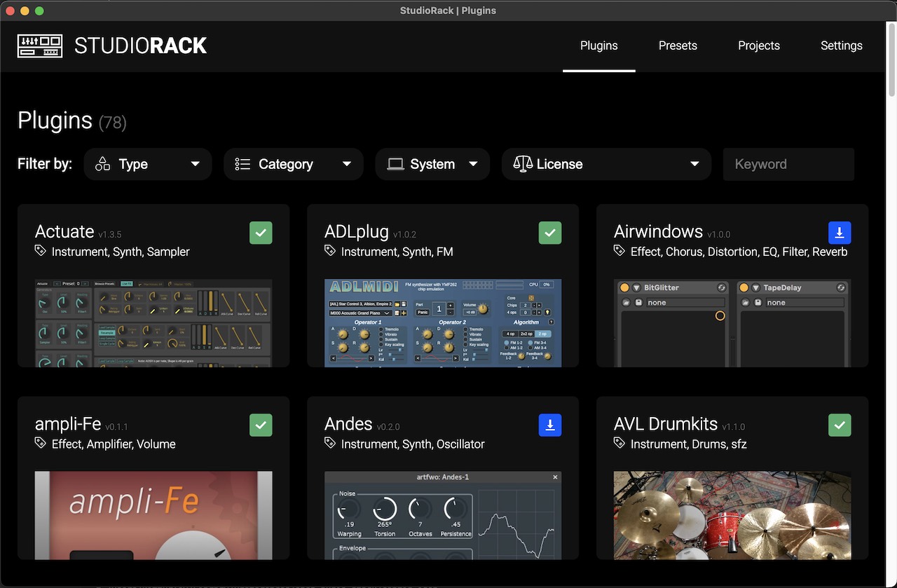Screen dimensions: 897x588
Task: Click Andes version v0.2.0
Action: pos(388,427)
